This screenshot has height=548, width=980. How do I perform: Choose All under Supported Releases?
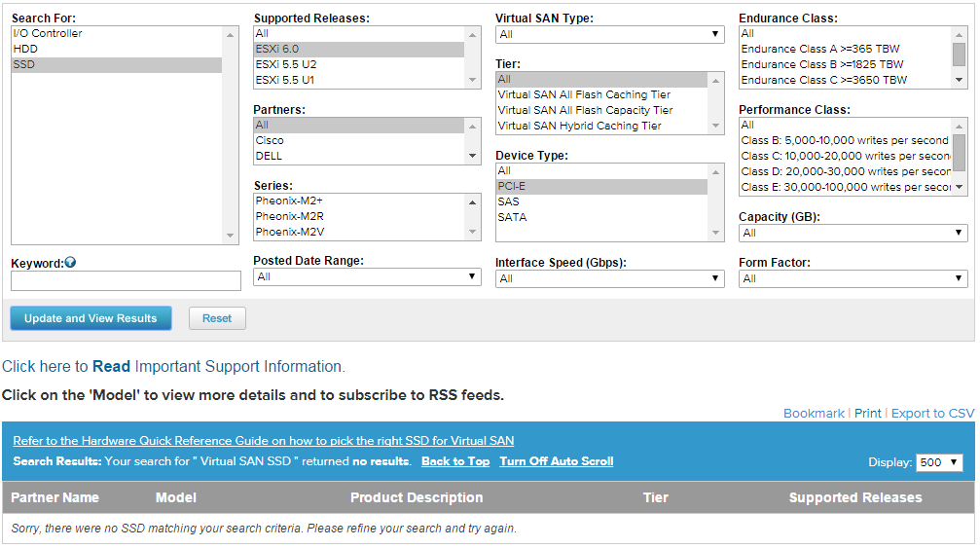tap(359, 34)
